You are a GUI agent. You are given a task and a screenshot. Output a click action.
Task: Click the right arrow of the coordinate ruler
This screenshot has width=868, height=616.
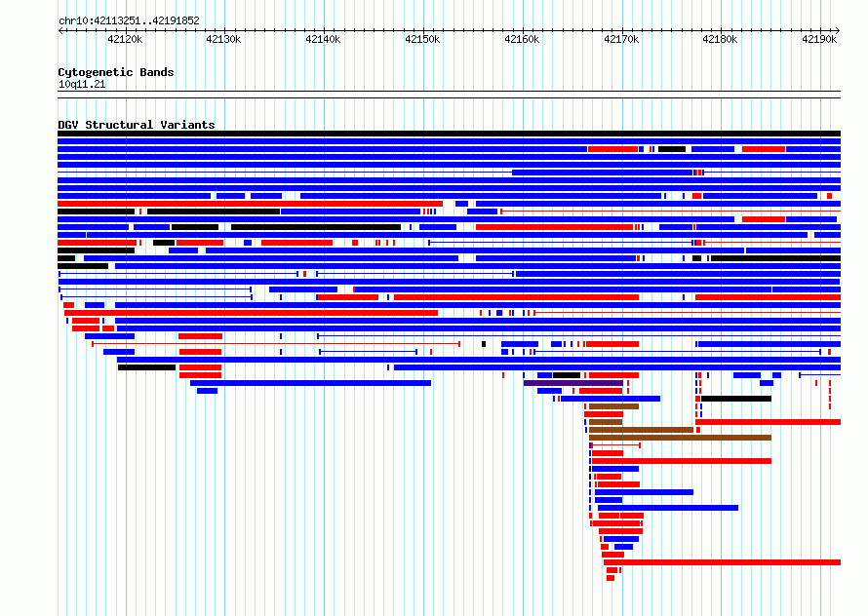[838, 30]
